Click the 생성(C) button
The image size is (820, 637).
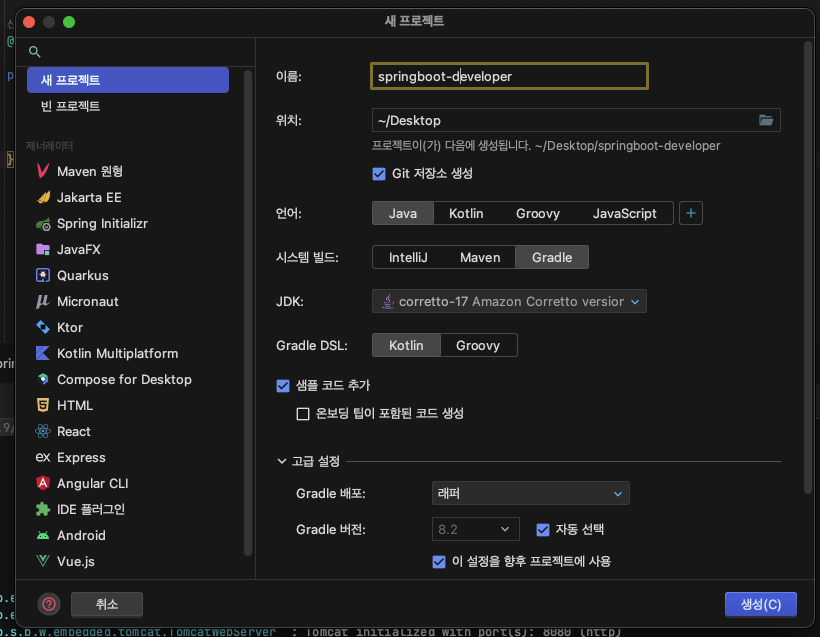pos(760,604)
